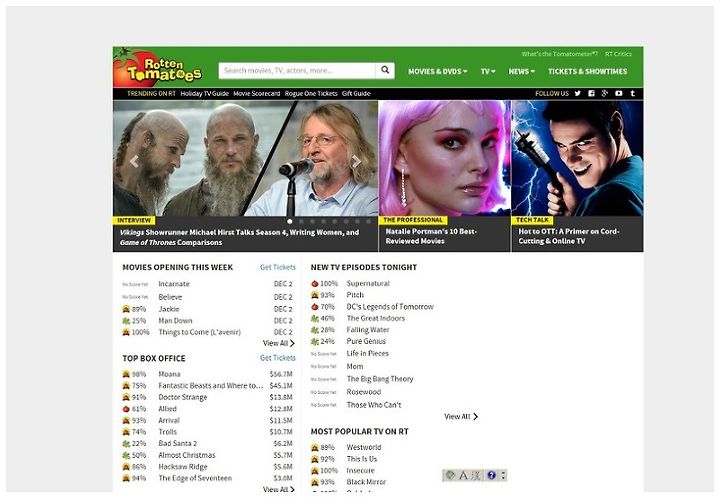
Task: Click the green icon on the language bar
Action: pyautogui.click(x=450, y=475)
